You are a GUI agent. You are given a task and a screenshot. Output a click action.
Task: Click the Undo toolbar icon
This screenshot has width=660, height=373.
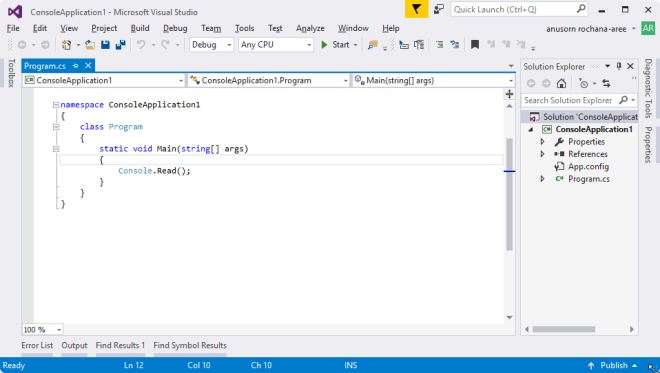141,45
